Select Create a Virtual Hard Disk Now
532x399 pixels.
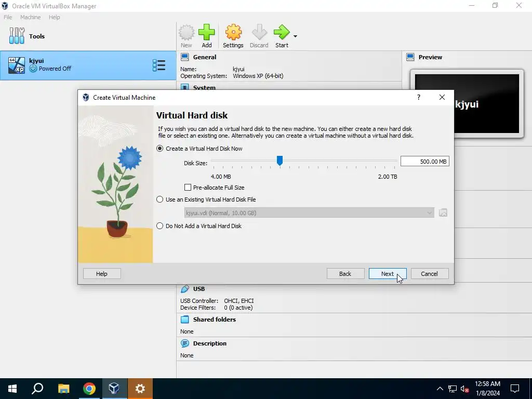point(160,149)
